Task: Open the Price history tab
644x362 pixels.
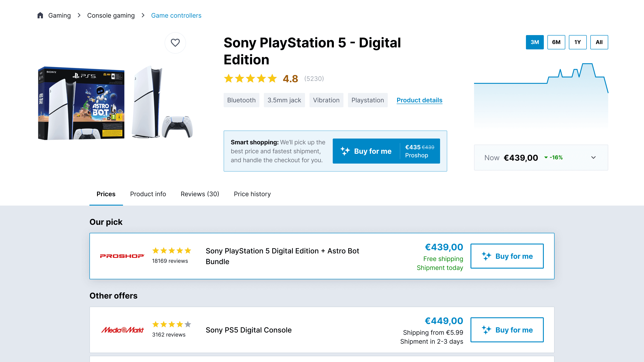Action: (252, 194)
